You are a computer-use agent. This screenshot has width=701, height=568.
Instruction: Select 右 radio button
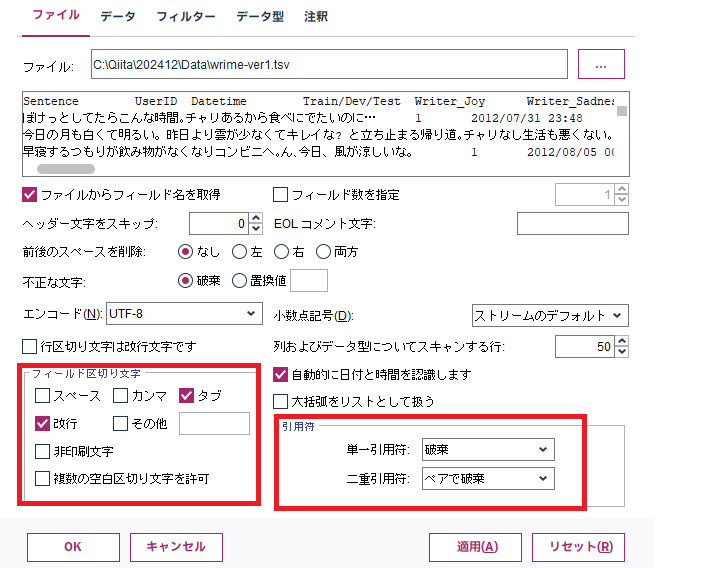click(x=281, y=252)
